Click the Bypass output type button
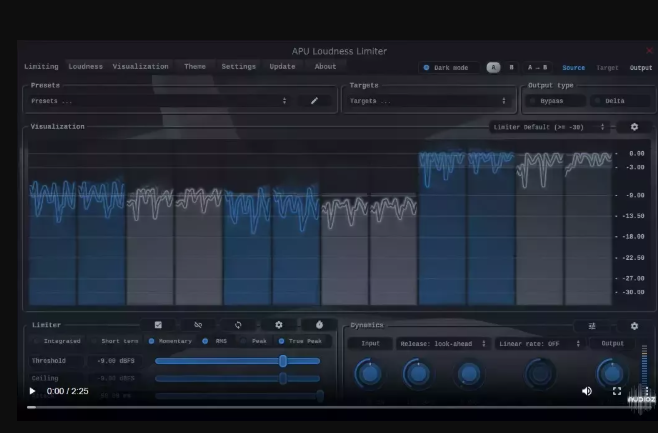Image resolution: width=658 pixels, height=433 pixels. [x=552, y=101]
